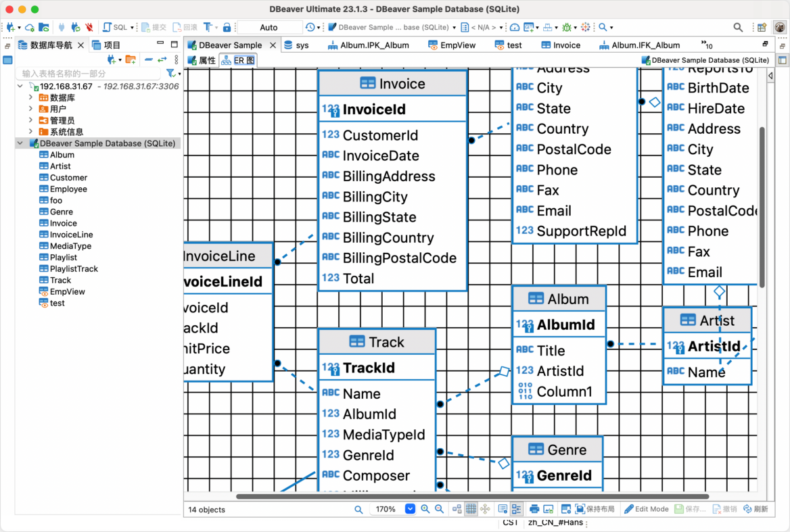790x532 pixels.
Task: Collapse the DBeaver Sample Database tree node
Action: 20,143
